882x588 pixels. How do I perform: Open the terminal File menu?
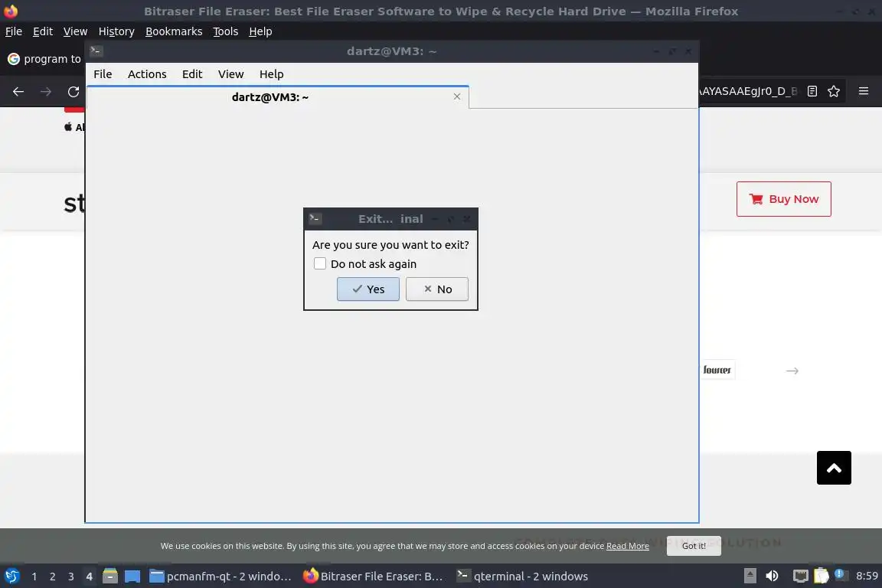coord(103,74)
